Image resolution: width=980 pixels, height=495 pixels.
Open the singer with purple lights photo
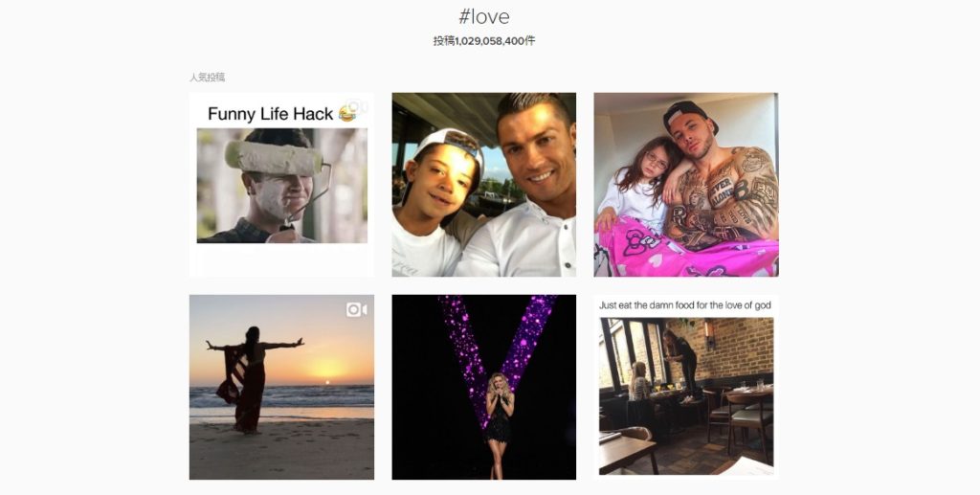[x=483, y=387]
